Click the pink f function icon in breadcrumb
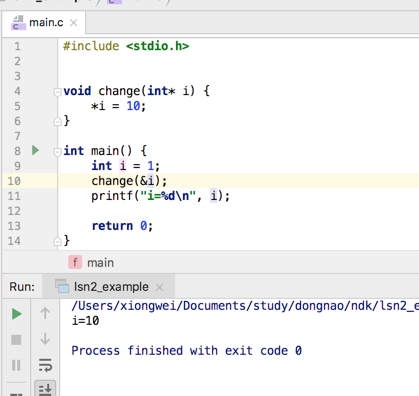419x396 pixels. coord(75,262)
